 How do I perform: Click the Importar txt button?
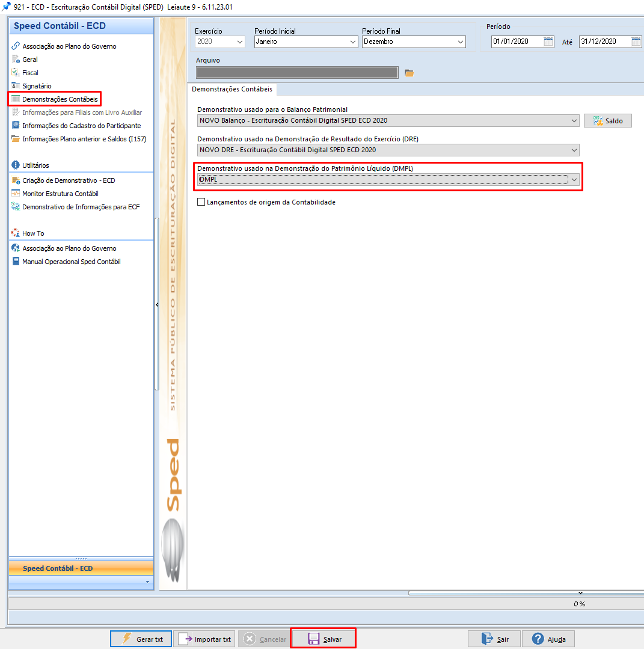click(x=204, y=639)
